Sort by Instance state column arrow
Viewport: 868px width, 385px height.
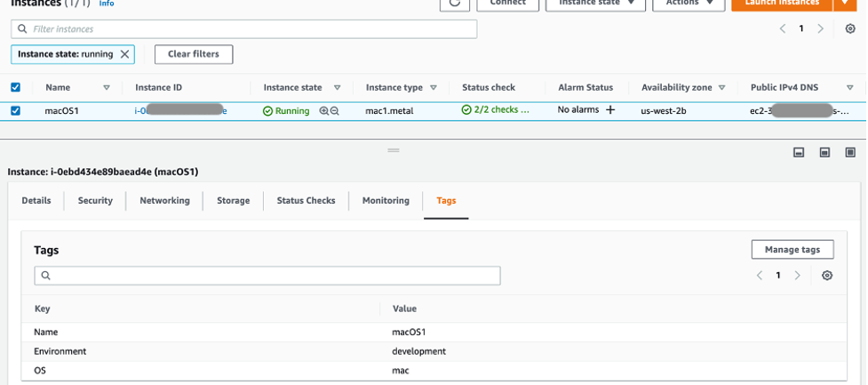click(x=337, y=87)
